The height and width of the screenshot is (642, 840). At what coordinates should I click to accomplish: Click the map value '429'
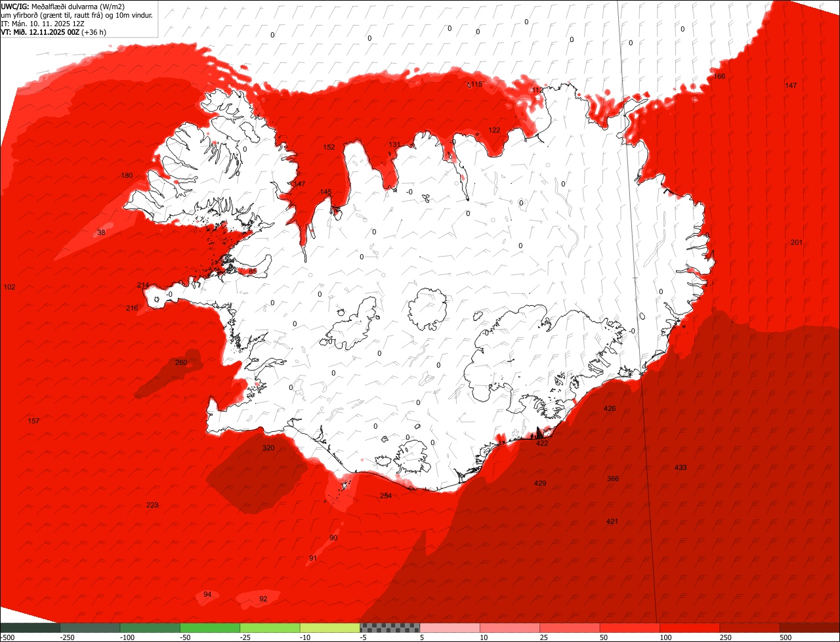click(540, 483)
